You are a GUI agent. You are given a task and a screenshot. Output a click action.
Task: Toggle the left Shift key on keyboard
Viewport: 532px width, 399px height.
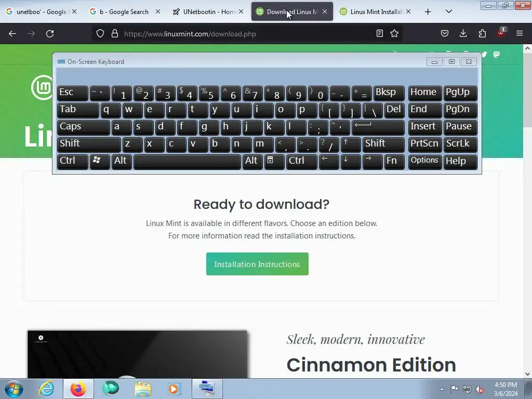(x=89, y=144)
